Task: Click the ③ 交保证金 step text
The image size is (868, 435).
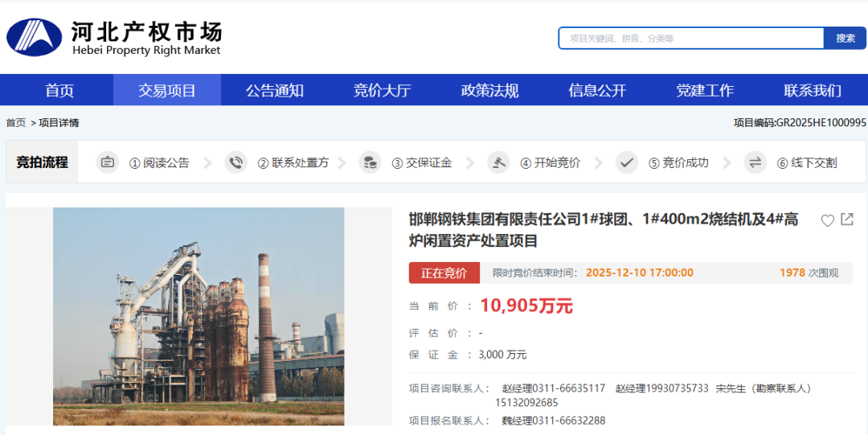Action: [x=422, y=163]
